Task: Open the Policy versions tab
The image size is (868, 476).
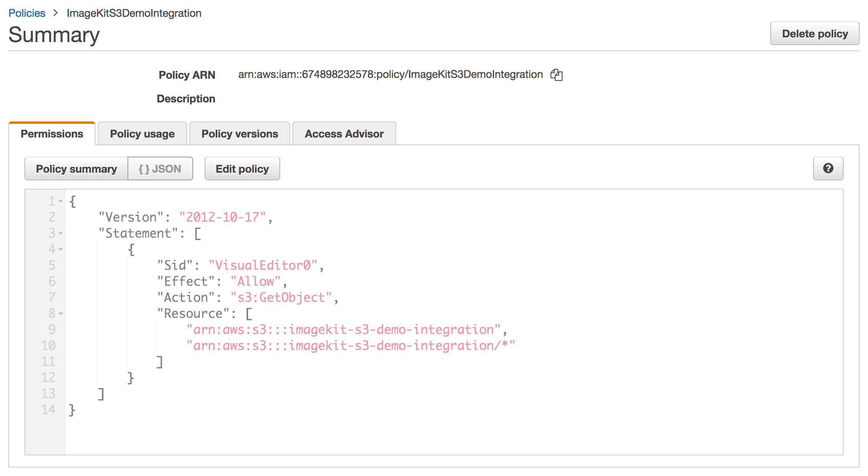Action: (x=240, y=134)
